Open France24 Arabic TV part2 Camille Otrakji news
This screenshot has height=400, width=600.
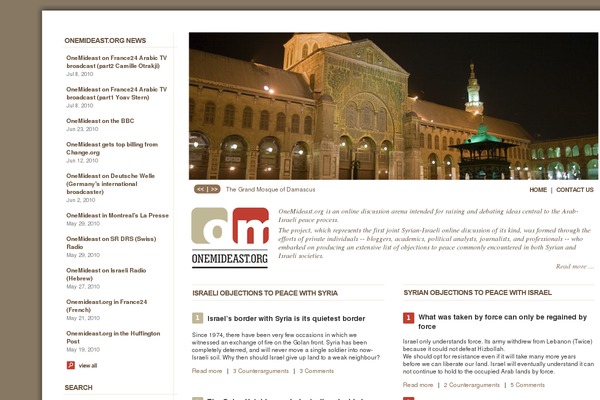pyautogui.click(x=116, y=62)
